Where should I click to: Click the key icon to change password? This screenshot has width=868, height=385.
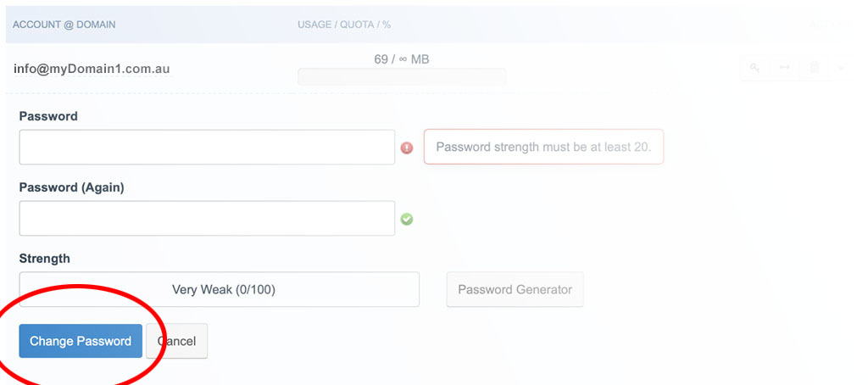[754, 68]
